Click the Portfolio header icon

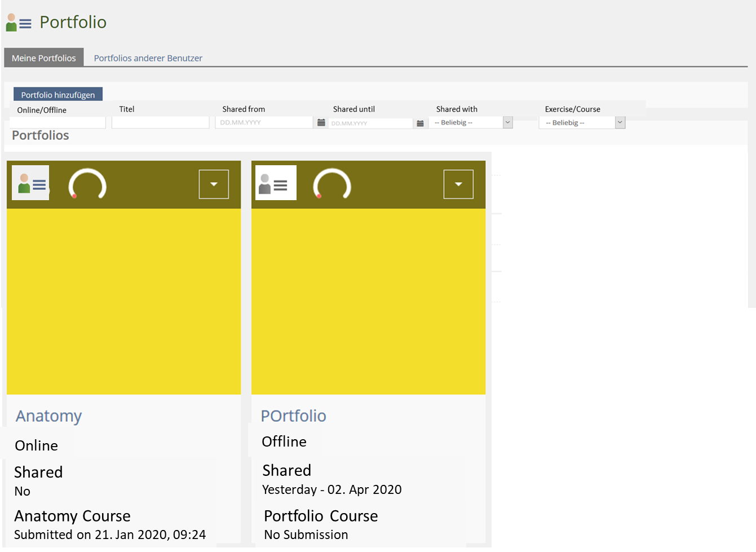18,23
